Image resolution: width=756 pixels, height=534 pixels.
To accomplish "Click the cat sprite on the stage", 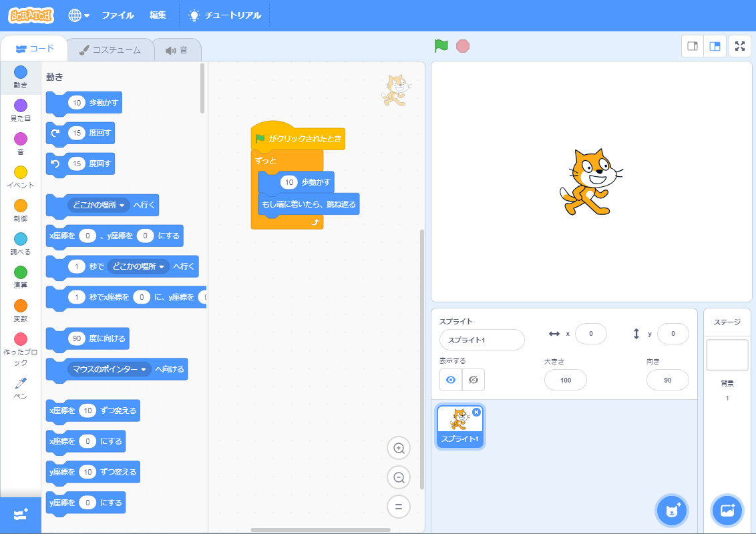I will (x=590, y=182).
